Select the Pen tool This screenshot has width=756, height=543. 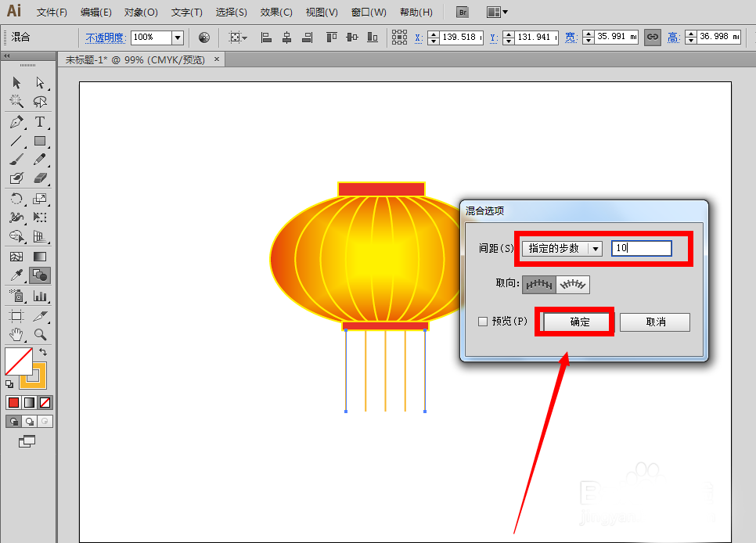17,121
